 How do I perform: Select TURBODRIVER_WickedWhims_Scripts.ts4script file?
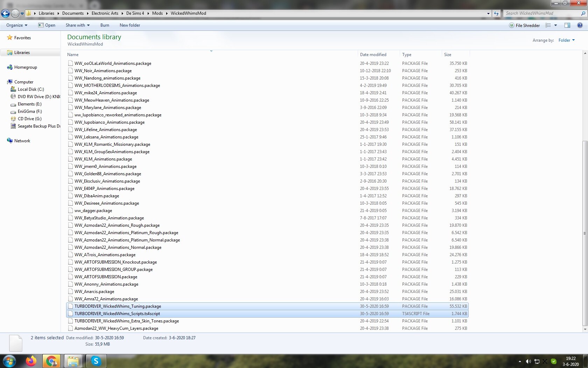pos(267,314)
